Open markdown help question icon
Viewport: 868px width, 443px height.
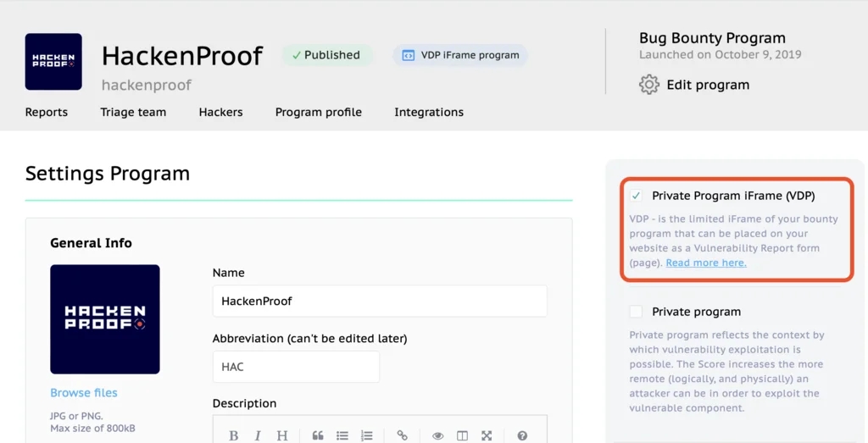(x=522, y=436)
